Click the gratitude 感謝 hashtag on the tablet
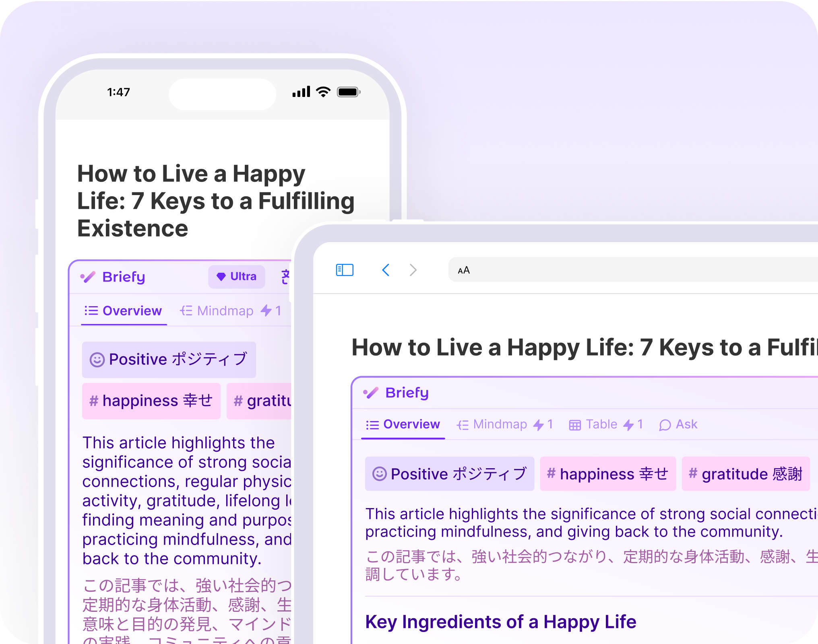818x644 pixels. (x=746, y=474)
